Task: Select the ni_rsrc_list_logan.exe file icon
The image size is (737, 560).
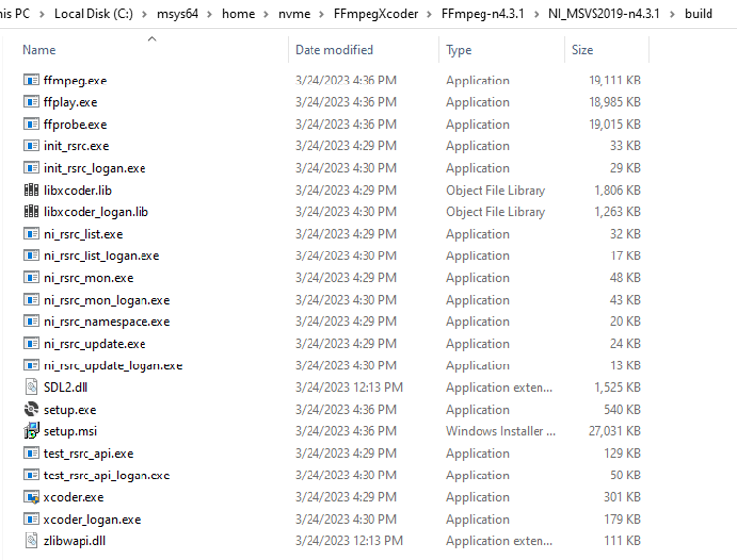Action: click(x=31, y=255)
